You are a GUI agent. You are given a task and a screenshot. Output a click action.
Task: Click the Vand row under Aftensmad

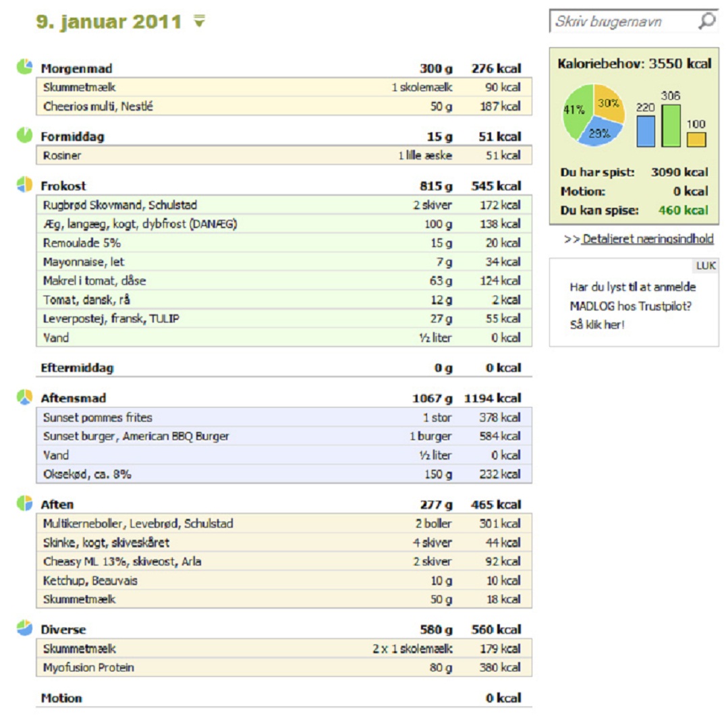(284, 455)
